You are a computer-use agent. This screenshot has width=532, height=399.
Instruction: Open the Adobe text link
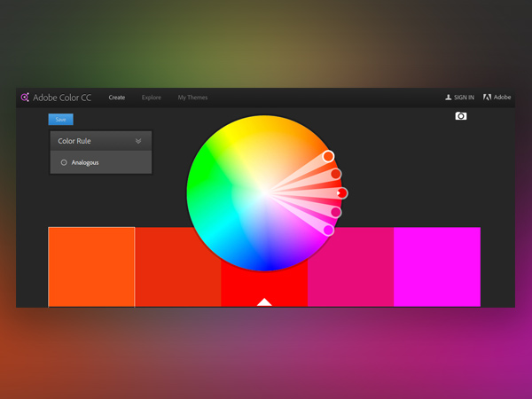[502, 98]
